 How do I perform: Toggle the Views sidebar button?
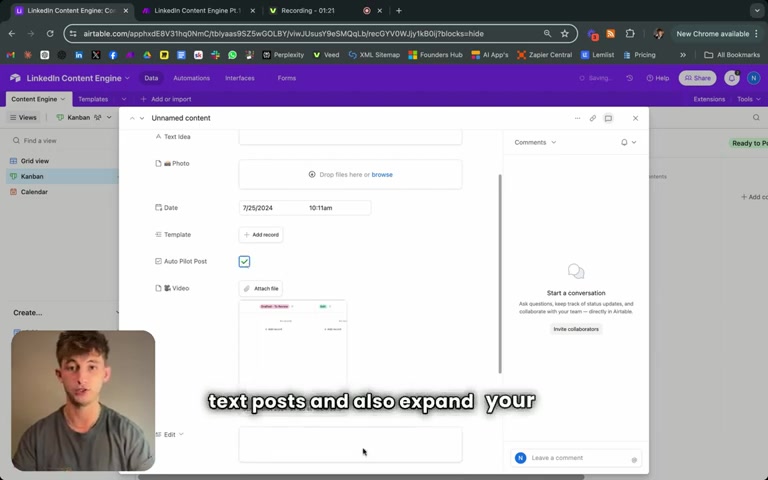pyautogui.click(x=24, y=118)
